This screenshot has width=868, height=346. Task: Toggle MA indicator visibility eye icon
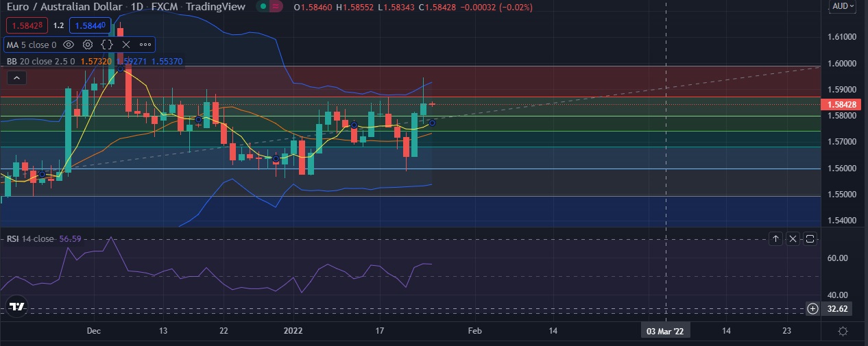click(x=69, y=45)
